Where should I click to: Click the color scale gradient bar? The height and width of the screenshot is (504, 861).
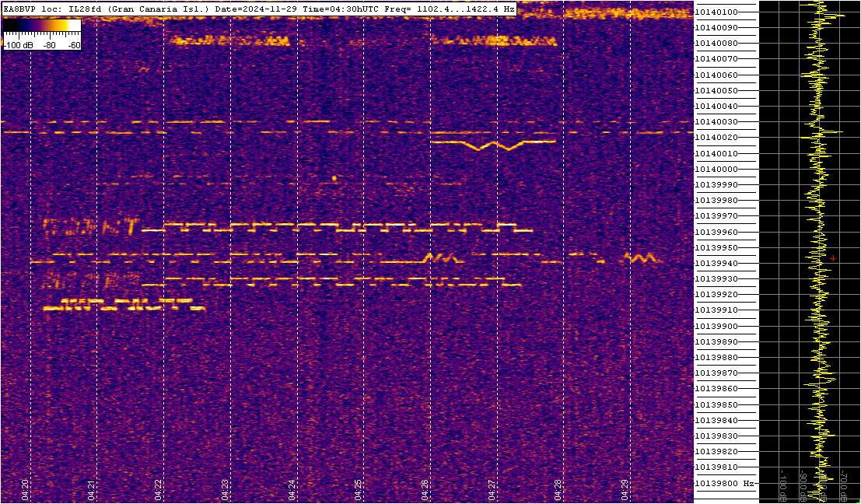(x=42, y=25)
